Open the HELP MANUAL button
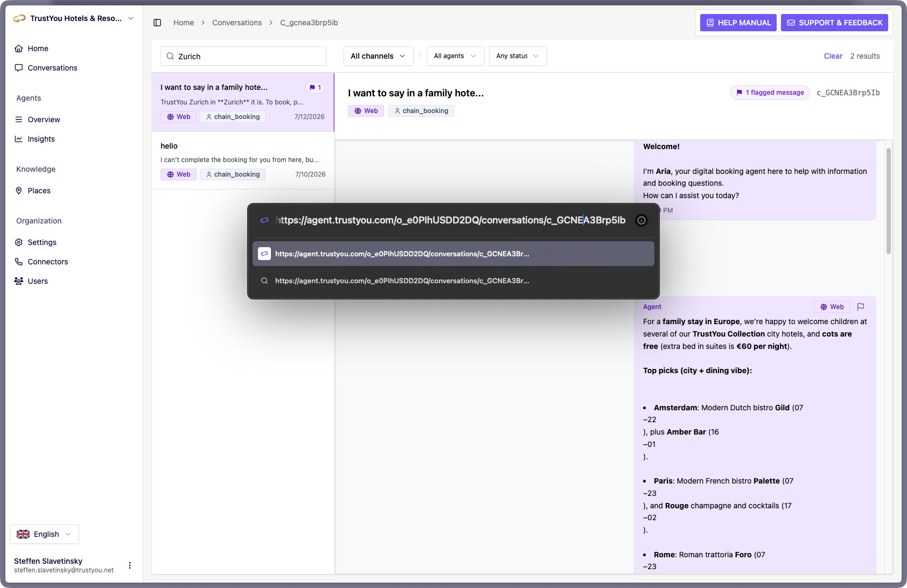The width and height of the screenshot is (907, 588). [x=738, y=23]
